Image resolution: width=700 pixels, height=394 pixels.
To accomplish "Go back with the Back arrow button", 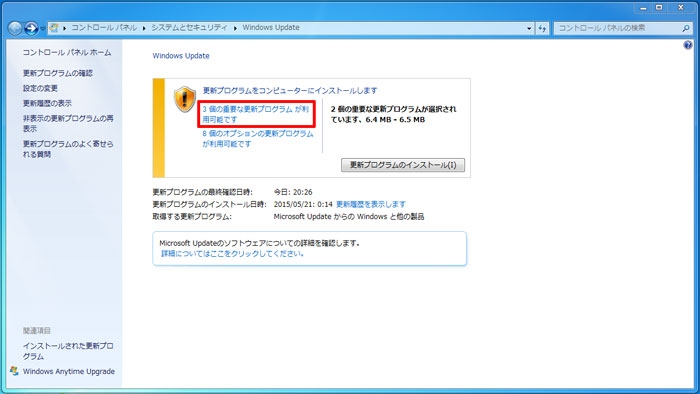I will 15,29.
